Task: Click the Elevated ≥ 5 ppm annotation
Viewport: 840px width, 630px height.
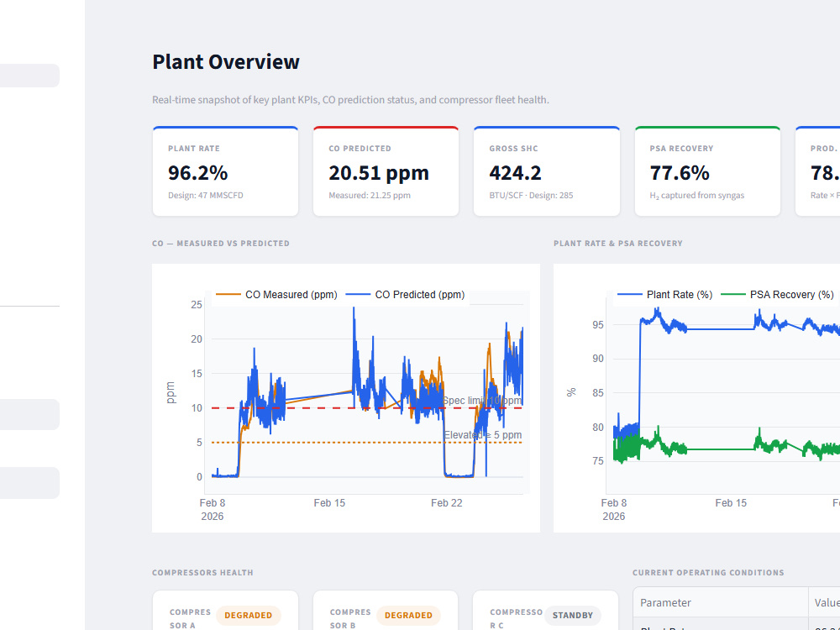Action: [483, 435]
